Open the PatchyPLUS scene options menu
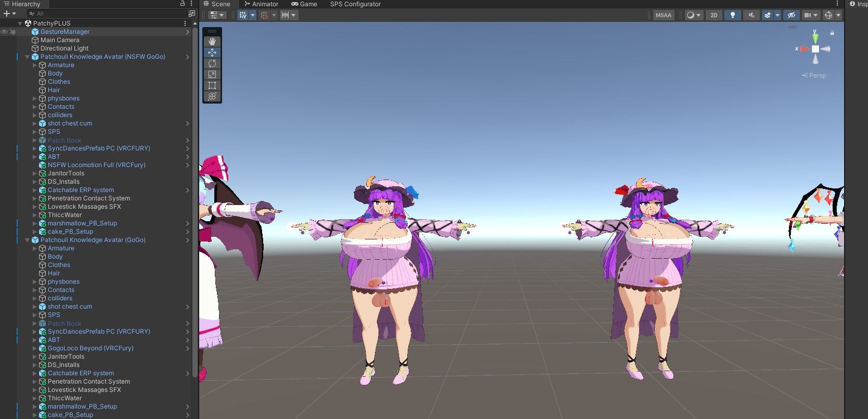868x419 pixels. 185,23
